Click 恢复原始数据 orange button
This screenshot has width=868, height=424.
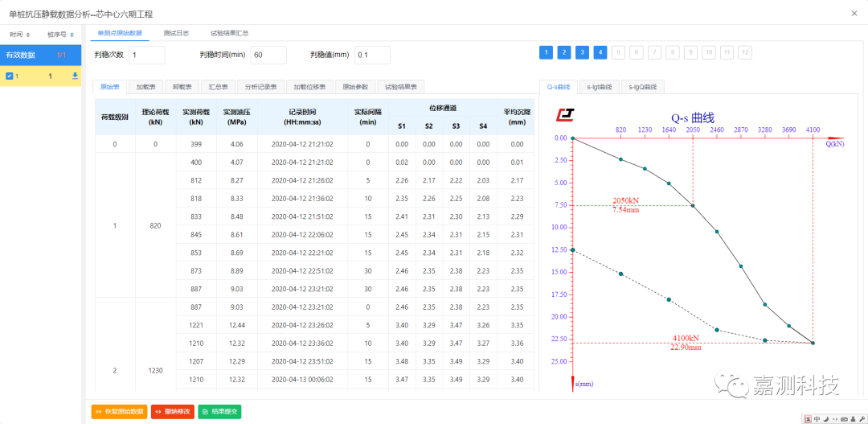pyautogui.click(x=120, y=411)
